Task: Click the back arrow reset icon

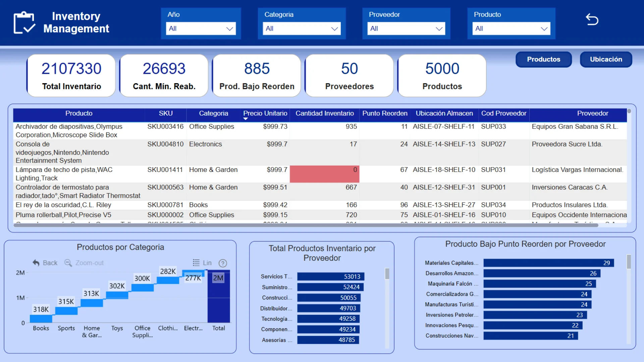Action: (592, 20)
